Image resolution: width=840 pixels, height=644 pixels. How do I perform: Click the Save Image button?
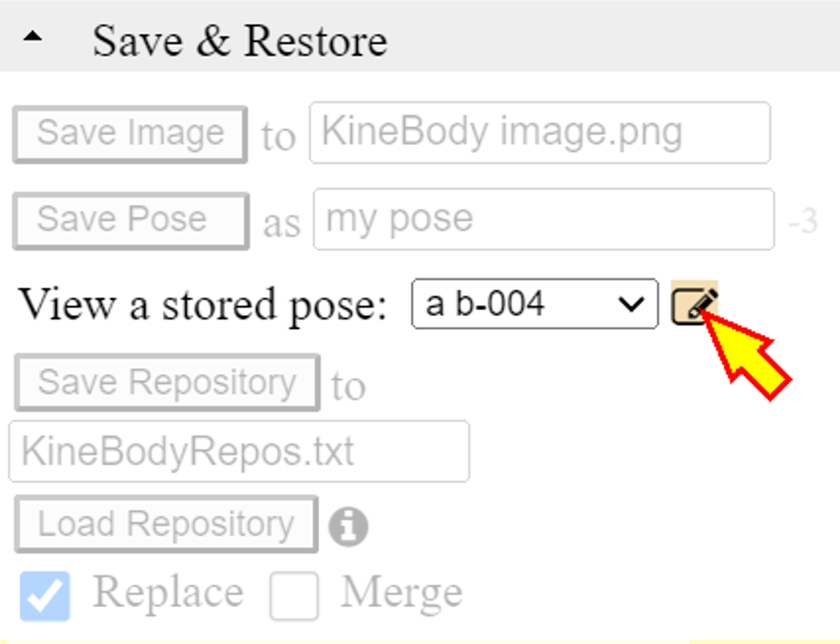pyautogui.click(x=130, y=134)
